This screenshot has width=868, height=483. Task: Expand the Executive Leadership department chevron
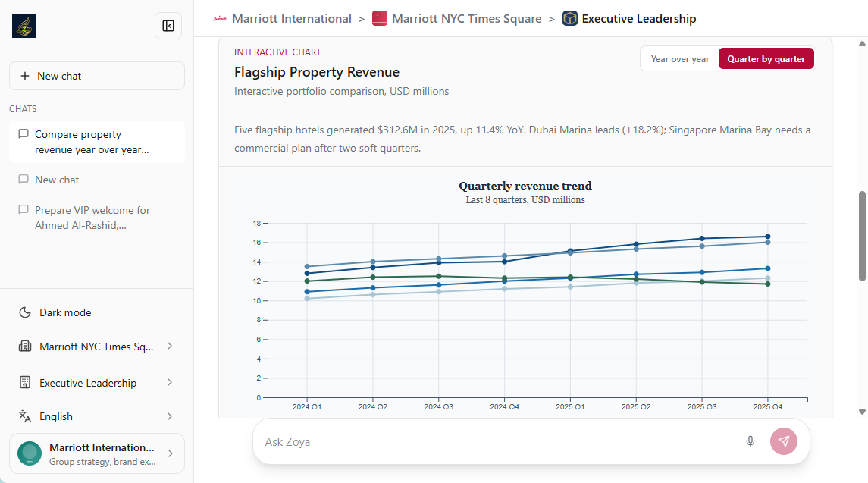(169, 383)
